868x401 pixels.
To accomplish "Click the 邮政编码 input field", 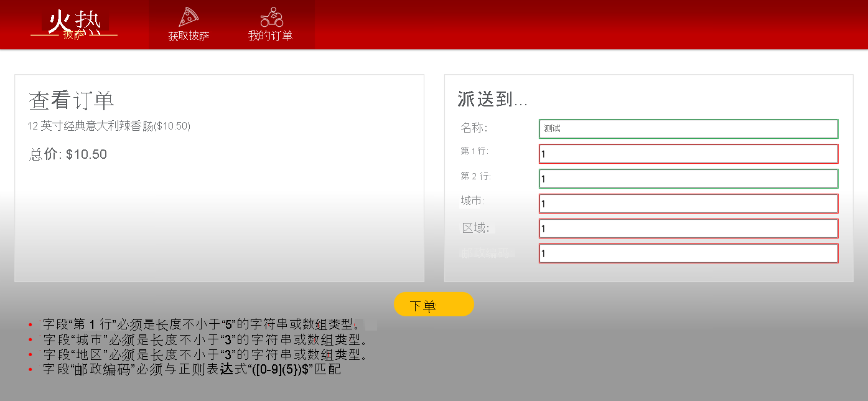I will click(688, 253).
